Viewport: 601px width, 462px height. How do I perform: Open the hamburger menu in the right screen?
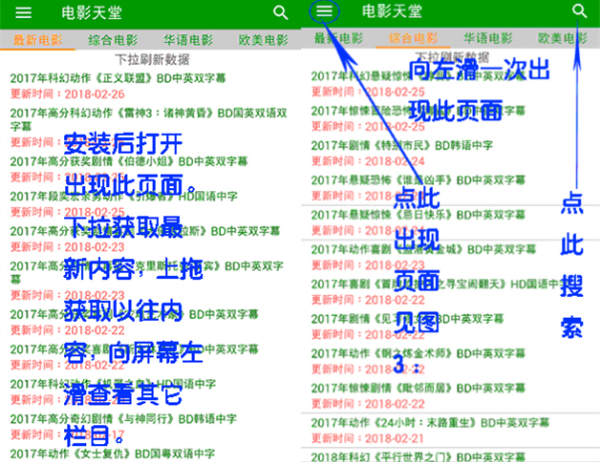(x=324, y=10)
